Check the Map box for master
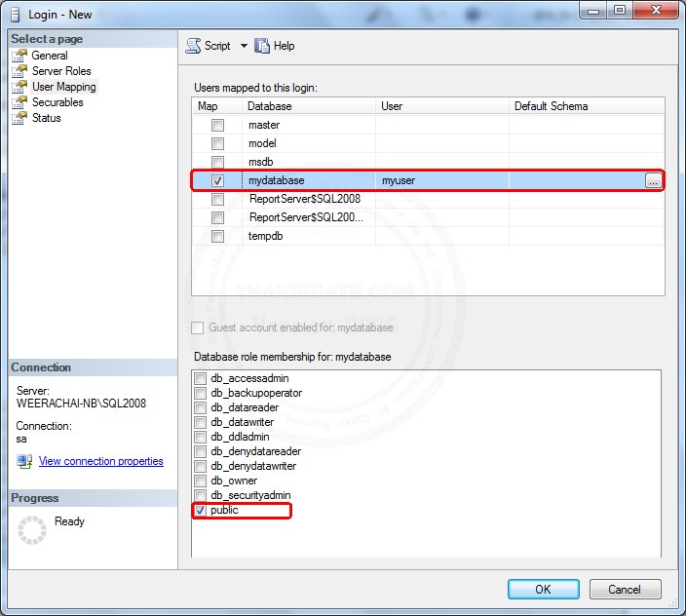This screenshot has width=686, height=616. tap(217, 125)
